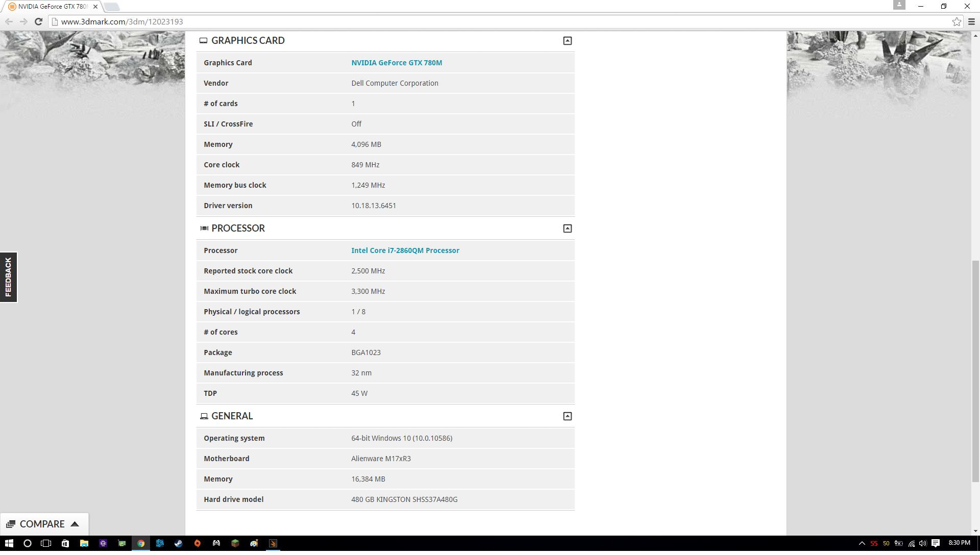Show hidden system tray icons
Screen dimensions: 980x555
[x=862, y=543]
